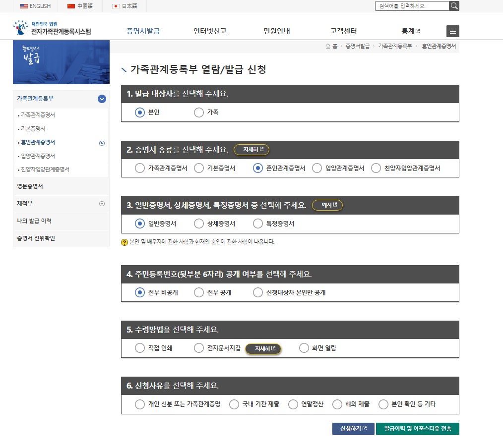Select the 가족 radio button
This screenshot has width=503, height=448.
tap(199, 112)
